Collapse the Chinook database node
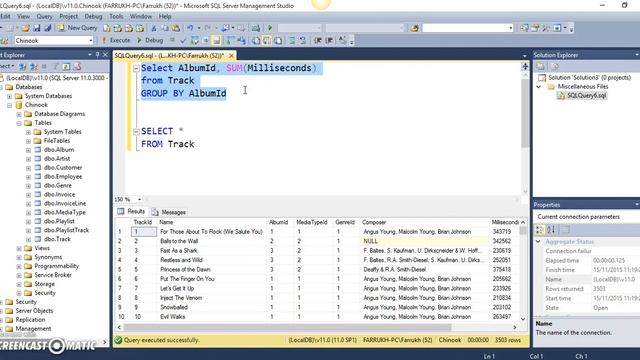 click(x=9, y=105)
